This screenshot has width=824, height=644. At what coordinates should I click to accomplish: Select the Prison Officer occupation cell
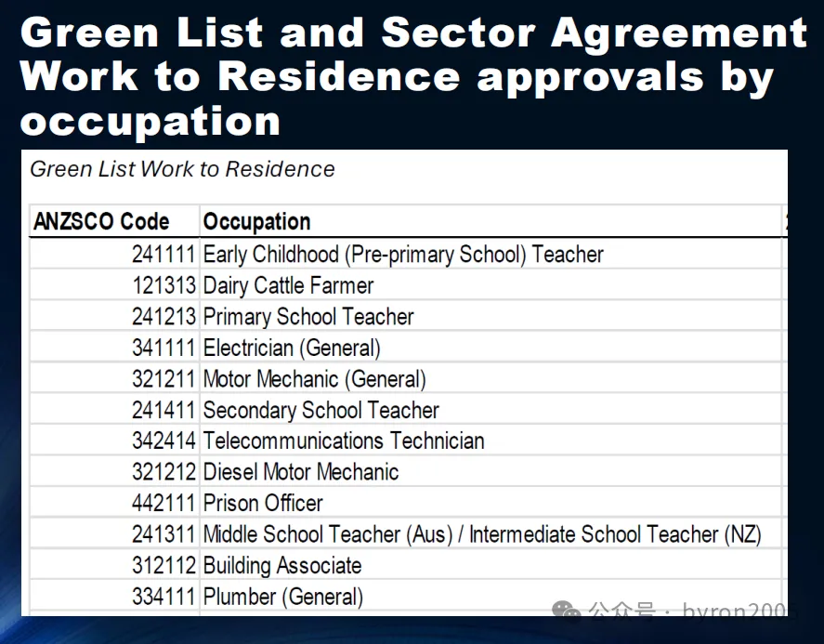tap(263, 503)
